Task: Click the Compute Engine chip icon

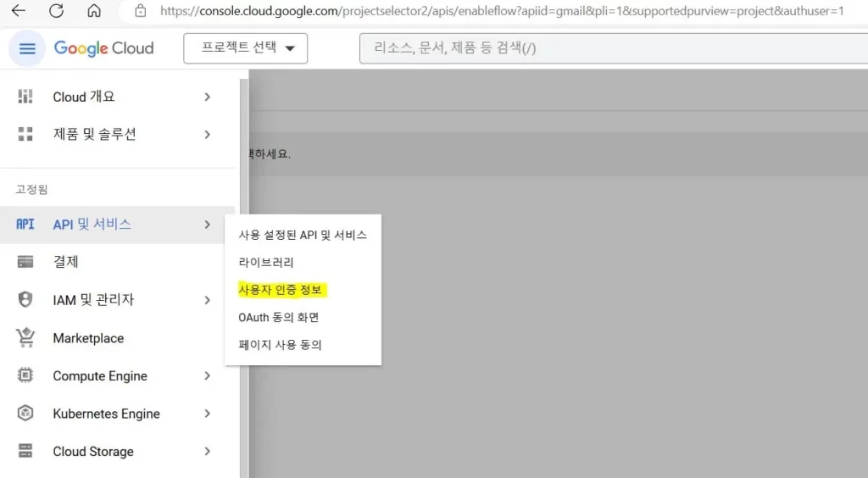Action: (x=25, y=375)
